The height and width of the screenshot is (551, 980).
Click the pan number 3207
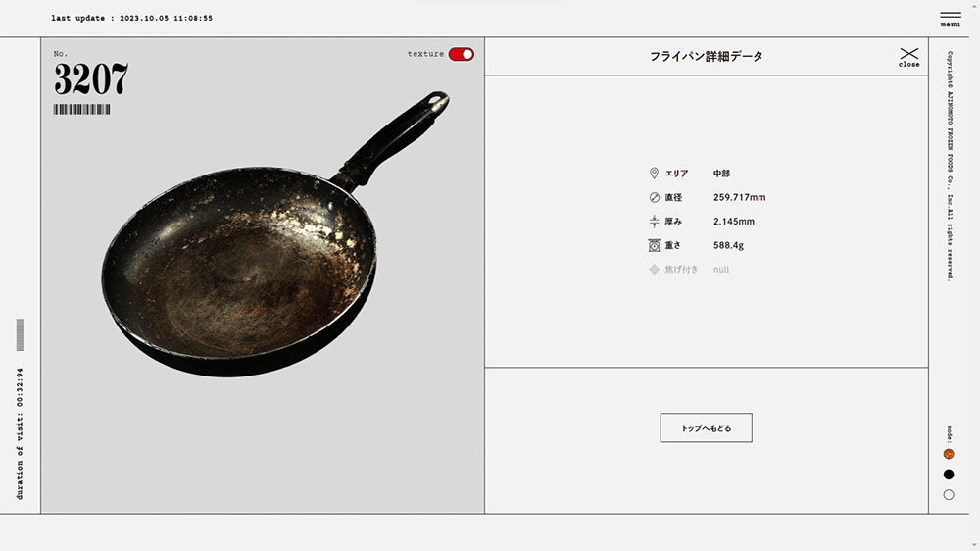tap(90, 79)
